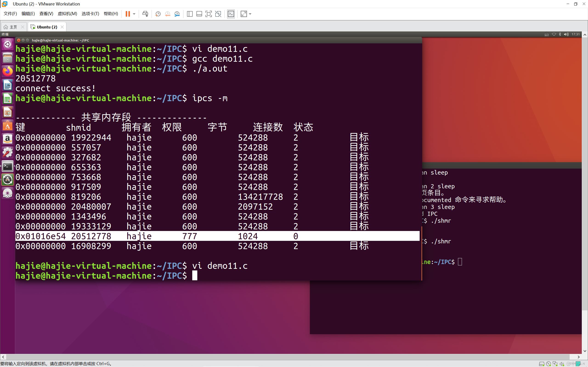
Task: Open LibreOffice Calc from the dock
Action: (x=7, y=98)
